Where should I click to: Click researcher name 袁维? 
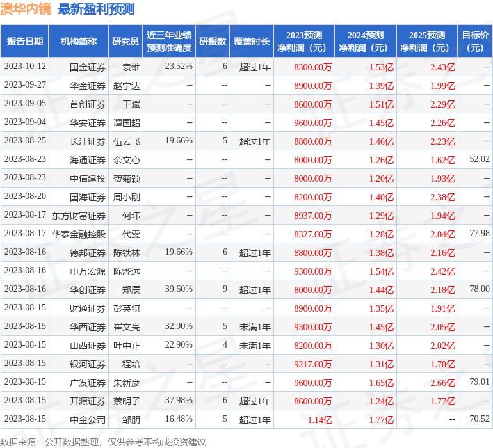coord(131,67)
